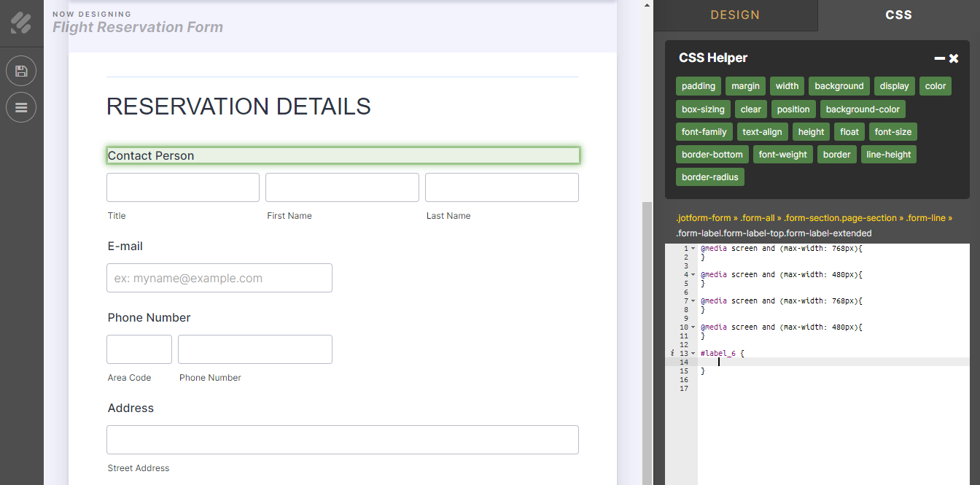Insert the text-align property
This screenshot has height=485, width=980.
762,132
